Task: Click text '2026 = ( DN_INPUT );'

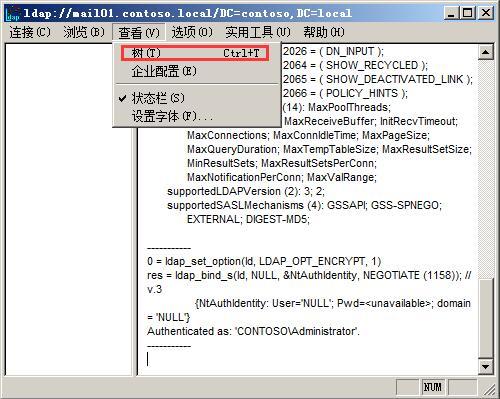Action: tap(333, 51)
